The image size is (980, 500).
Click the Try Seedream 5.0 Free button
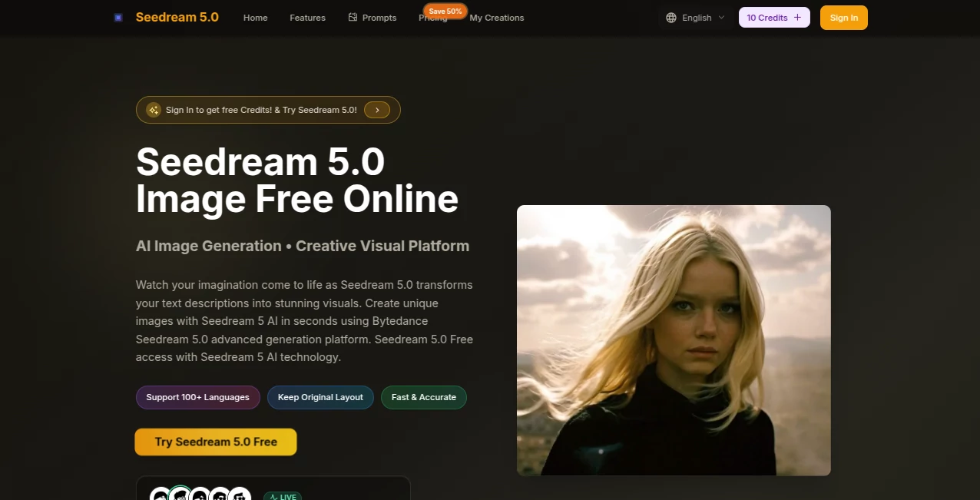216,442
